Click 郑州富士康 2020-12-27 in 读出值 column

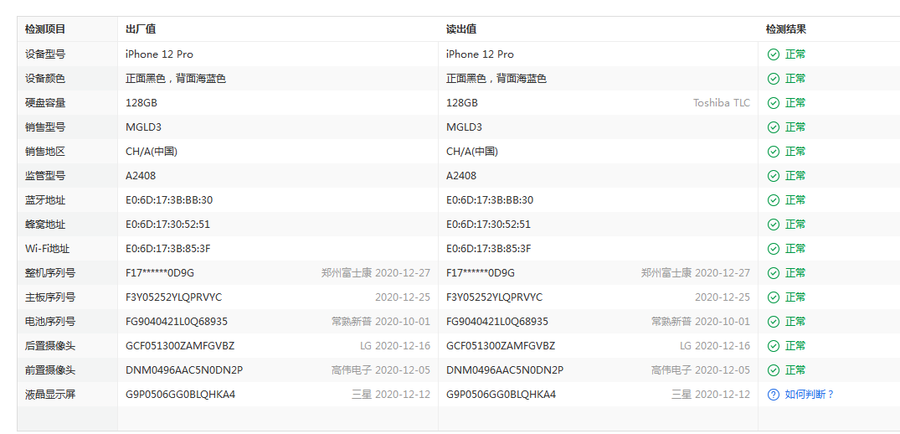[x=696, y=273]
